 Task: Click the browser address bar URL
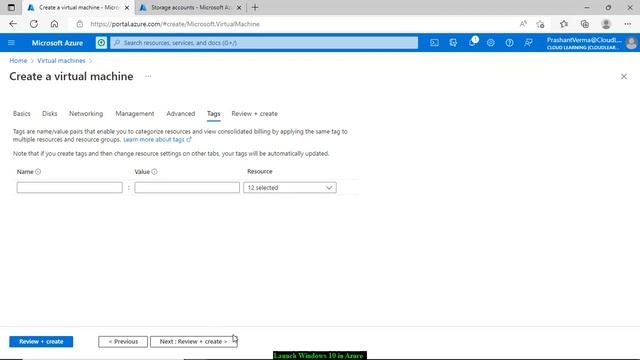tap(175, 24)
